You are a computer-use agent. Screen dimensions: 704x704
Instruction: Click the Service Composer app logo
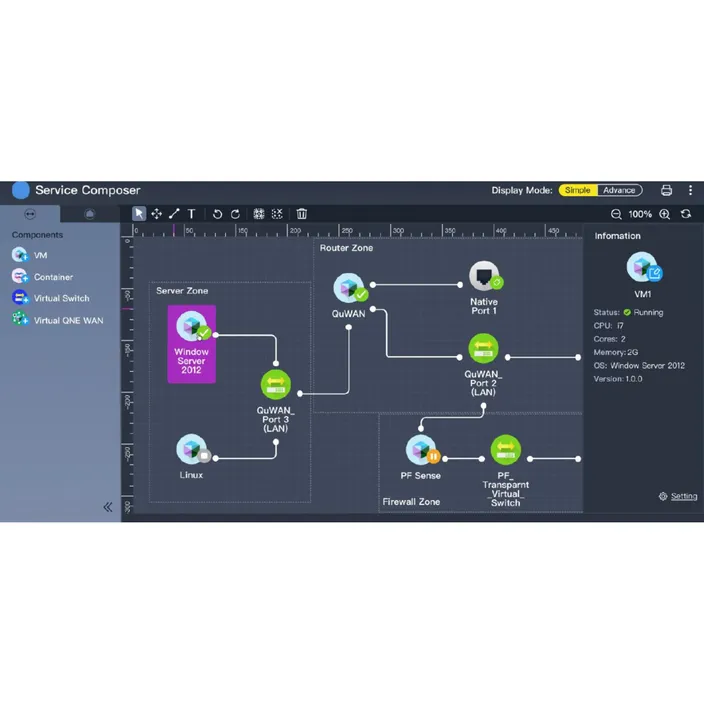point(20,190)
